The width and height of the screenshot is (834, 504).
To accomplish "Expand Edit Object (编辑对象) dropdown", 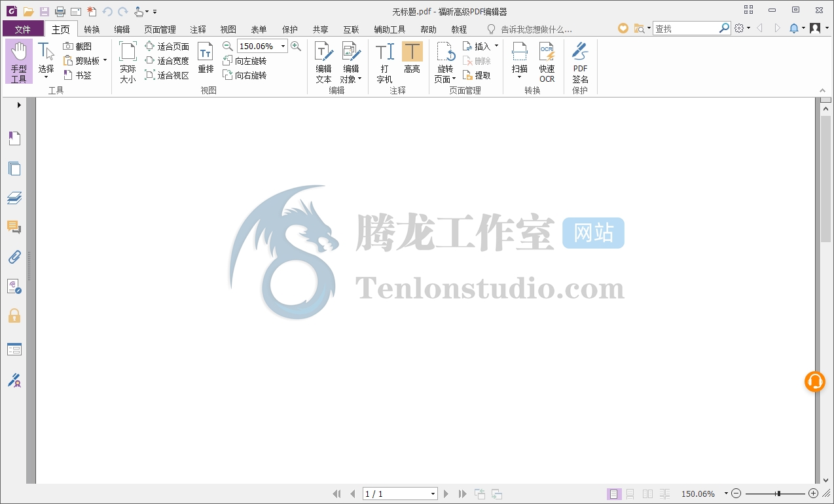I will 360,79.
